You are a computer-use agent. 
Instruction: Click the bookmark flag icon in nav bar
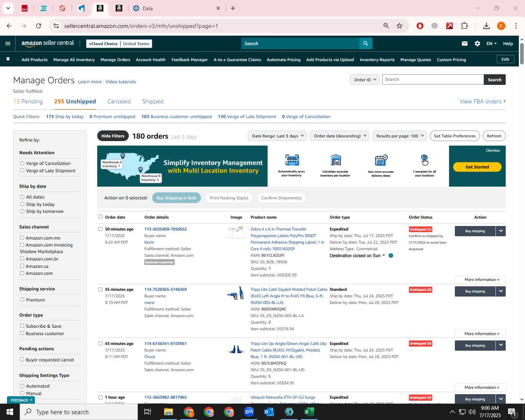(x=8, y=59)
